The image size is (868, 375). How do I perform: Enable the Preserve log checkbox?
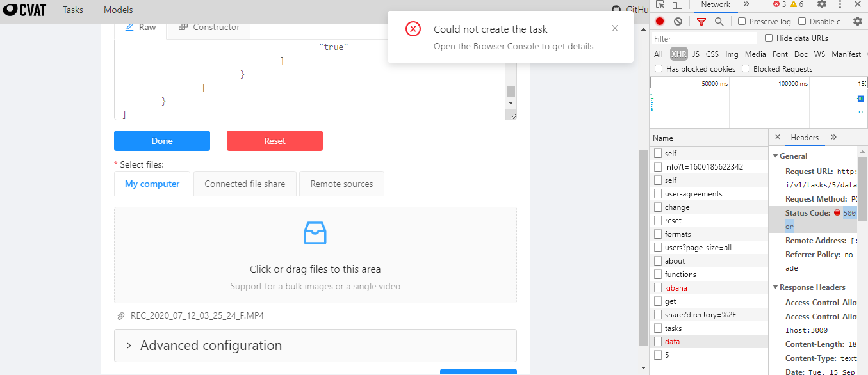point(741,21)
